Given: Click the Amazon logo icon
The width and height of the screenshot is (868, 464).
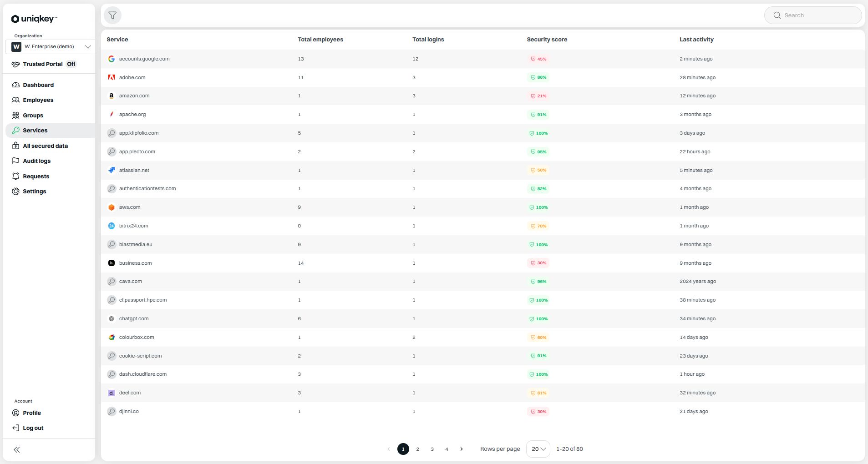Looking at the screenshot, I should coord(112,96).
